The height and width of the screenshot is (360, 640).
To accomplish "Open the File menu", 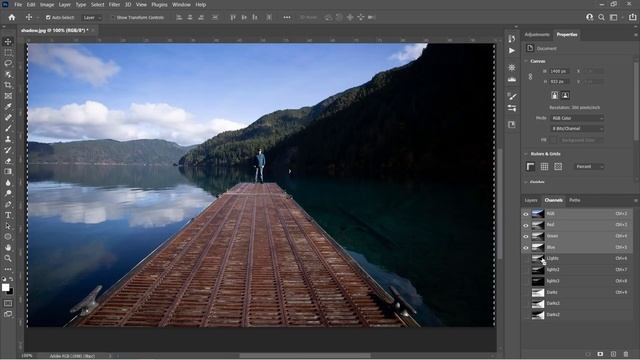I will point(18,4).
